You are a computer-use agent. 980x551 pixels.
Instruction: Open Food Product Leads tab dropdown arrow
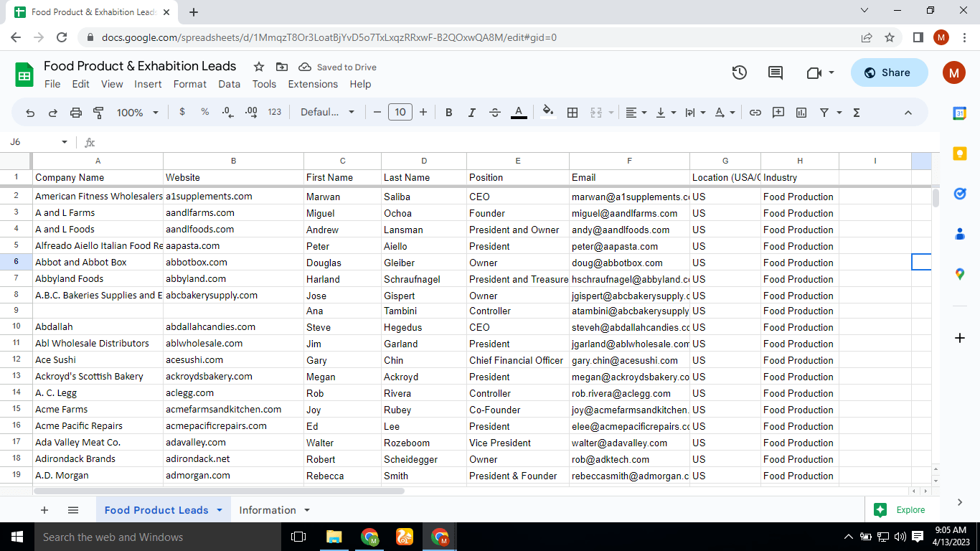point(220,510)
